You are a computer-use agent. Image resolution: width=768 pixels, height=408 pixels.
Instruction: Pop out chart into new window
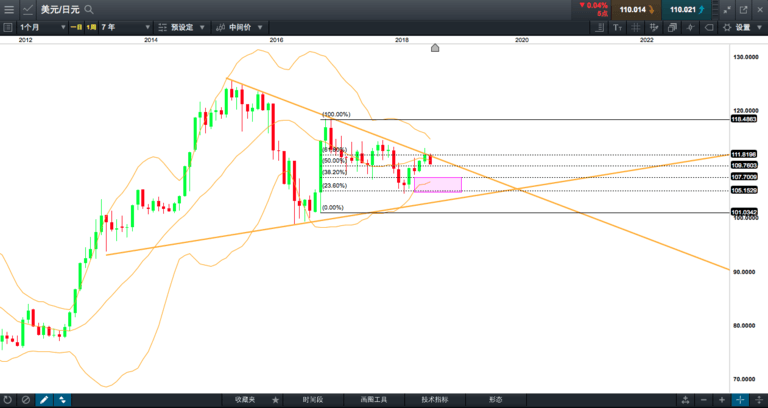point(744,9)
